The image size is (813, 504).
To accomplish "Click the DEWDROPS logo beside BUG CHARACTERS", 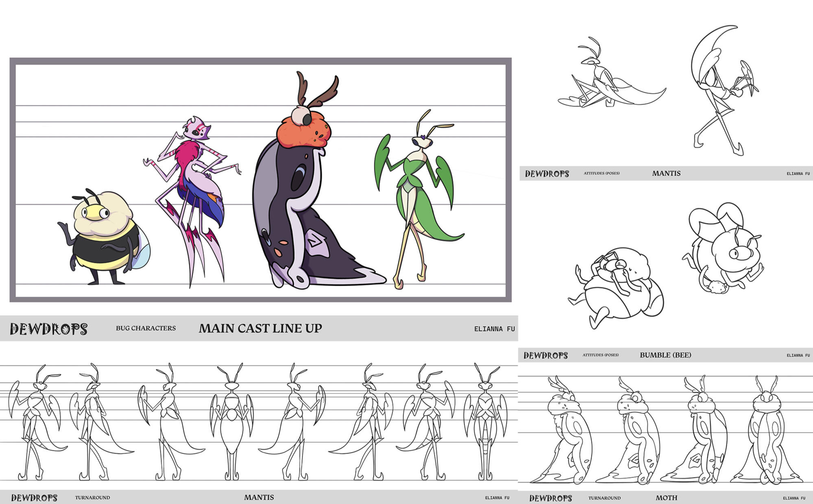I will tap(48, 329).
